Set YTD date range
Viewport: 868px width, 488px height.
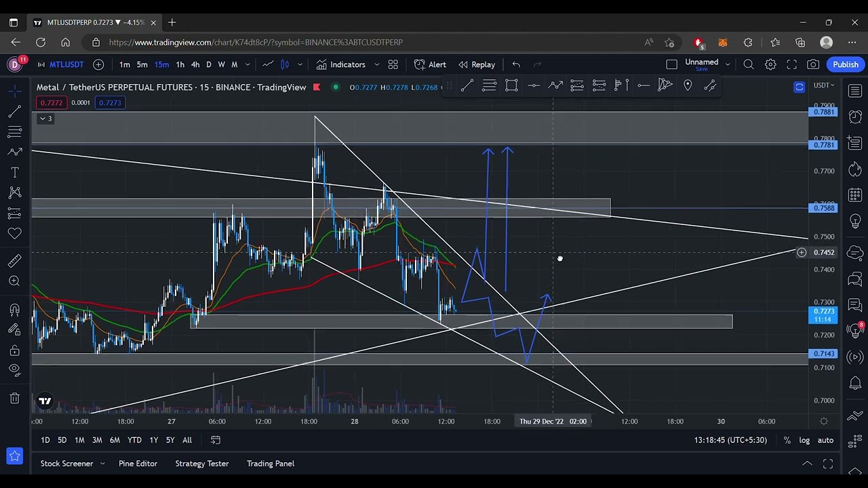point(134,440)
